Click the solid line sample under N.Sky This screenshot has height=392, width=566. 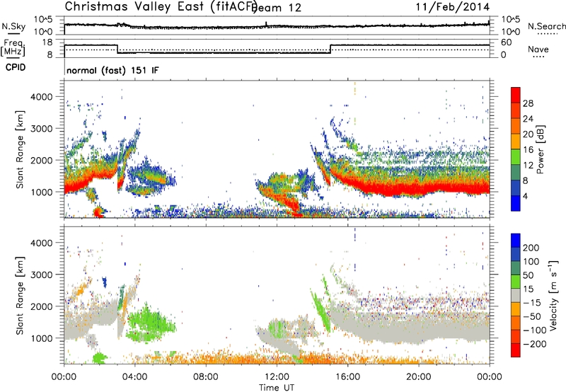coord(13,33)
